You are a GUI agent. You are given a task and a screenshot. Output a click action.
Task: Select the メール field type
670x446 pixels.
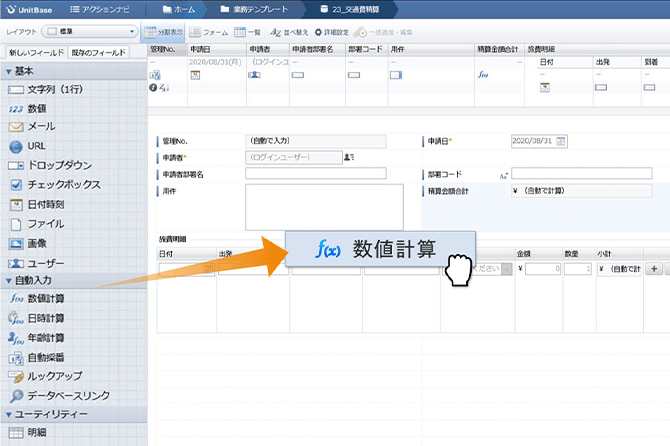pyautogui.click(x=32, y=127)
